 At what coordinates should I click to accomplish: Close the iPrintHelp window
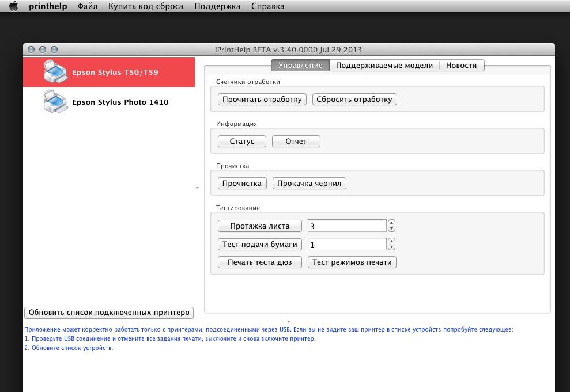(x=31, y=50)
